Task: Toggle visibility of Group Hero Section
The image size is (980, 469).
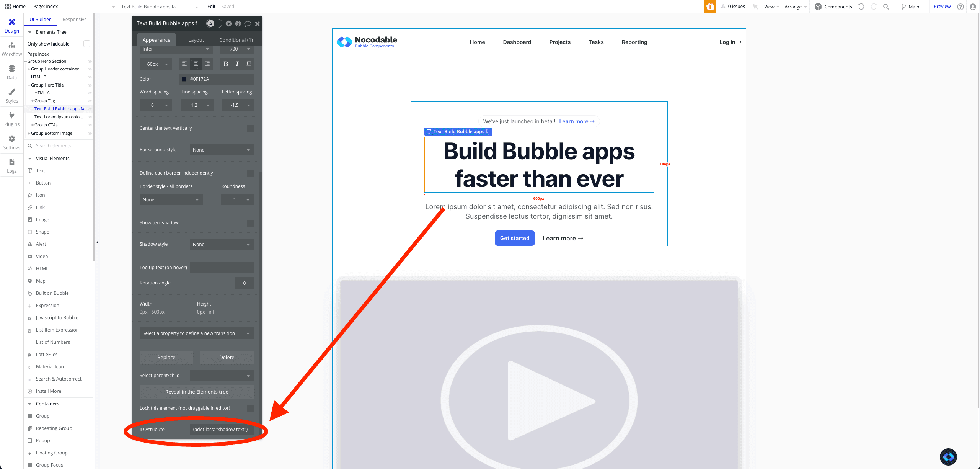Action: click(x=90, y=61)
